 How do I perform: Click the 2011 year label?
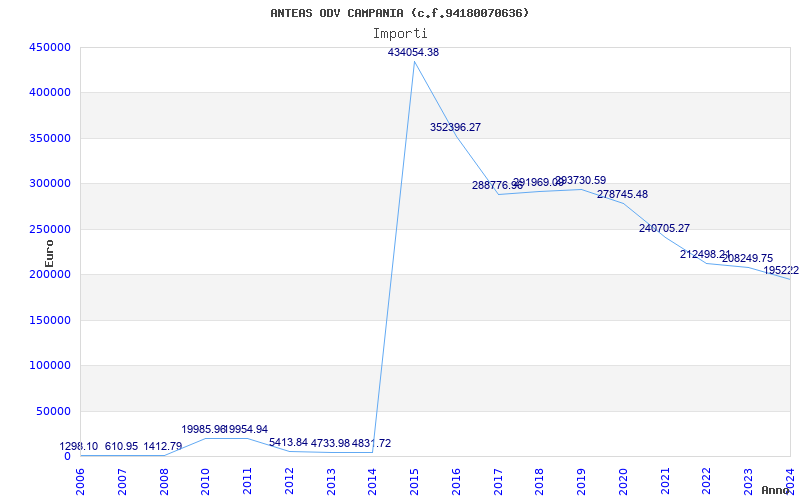coord(247,481)
